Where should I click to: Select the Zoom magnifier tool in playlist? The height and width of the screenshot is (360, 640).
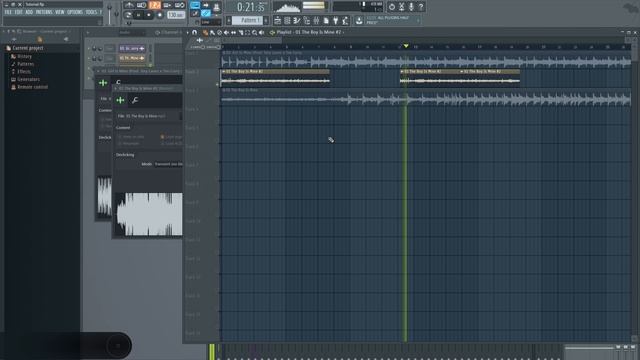click(254, 32)
